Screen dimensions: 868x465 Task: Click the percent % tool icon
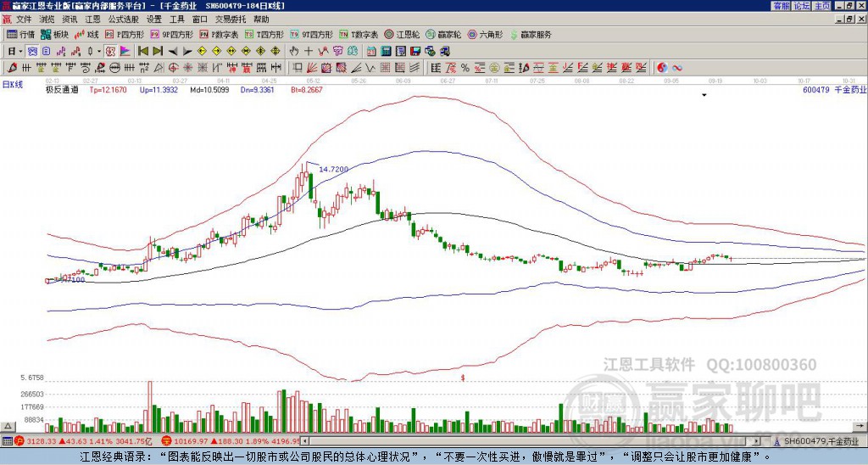pyautogui.click(x=465, y=68)
